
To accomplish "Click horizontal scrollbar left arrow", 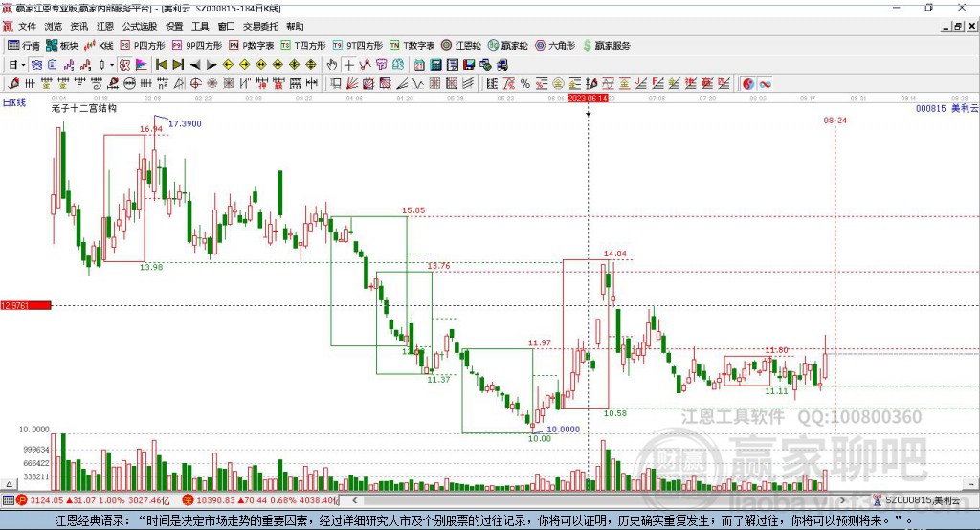I will click(x=355, y=500).
